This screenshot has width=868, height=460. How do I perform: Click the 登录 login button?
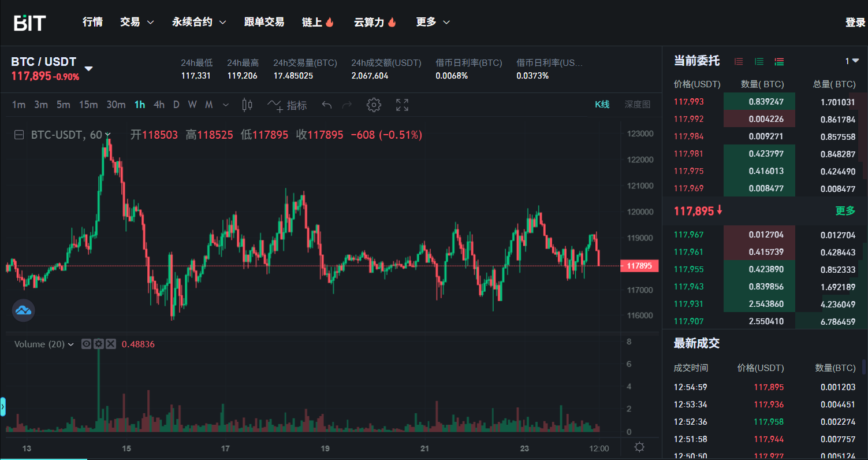[855, 23]
